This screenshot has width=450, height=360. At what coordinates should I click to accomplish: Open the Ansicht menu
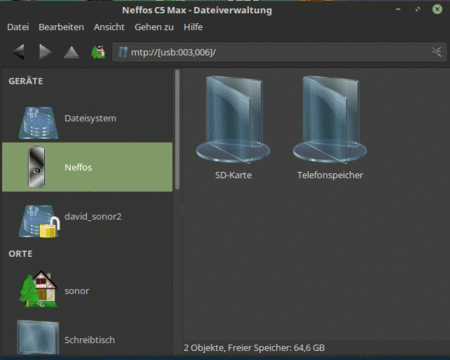(109, 27)
